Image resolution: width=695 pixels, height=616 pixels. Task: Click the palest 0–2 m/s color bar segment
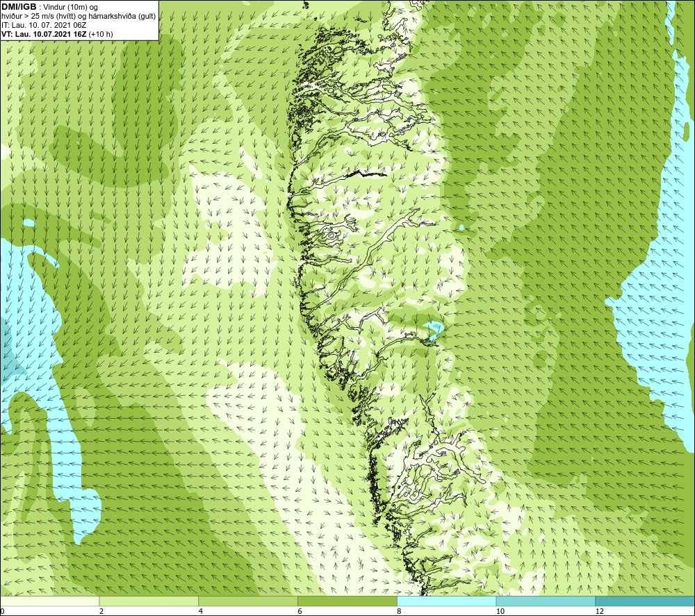49,601
